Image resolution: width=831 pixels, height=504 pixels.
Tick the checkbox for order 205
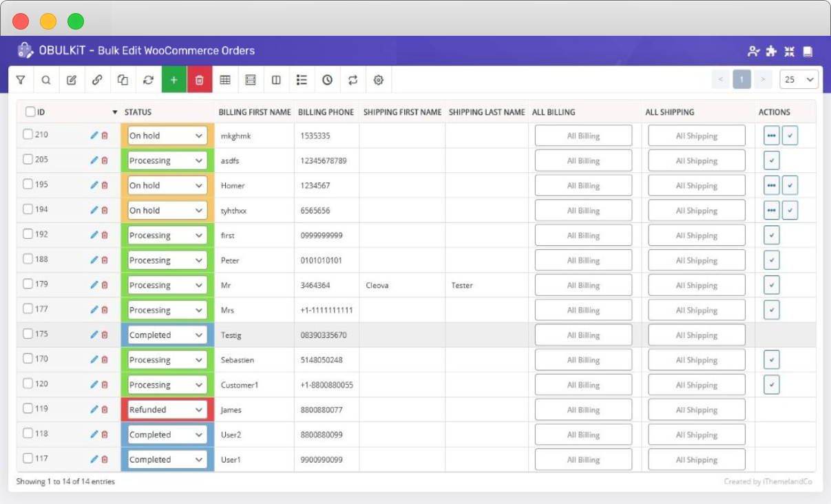[28, 160]
